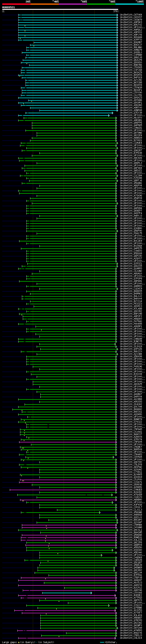Open hit UniRef100_Q9S9P1

pyautogui.click(x=131, y=103)
